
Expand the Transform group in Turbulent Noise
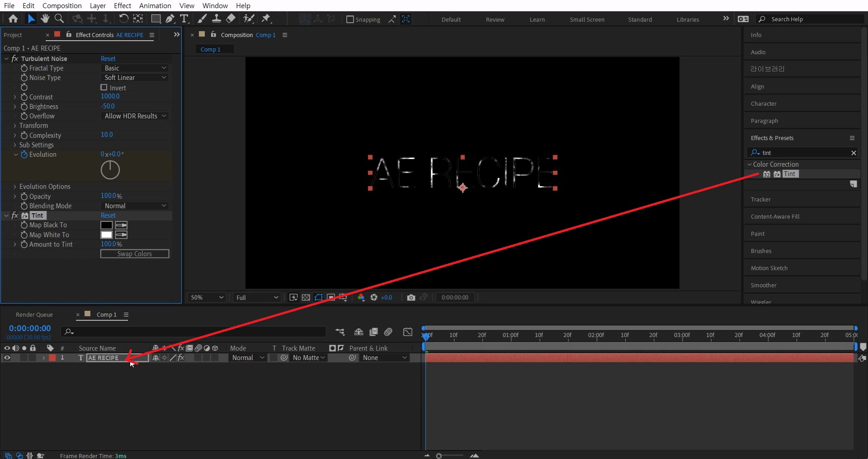tap(15, 126)
